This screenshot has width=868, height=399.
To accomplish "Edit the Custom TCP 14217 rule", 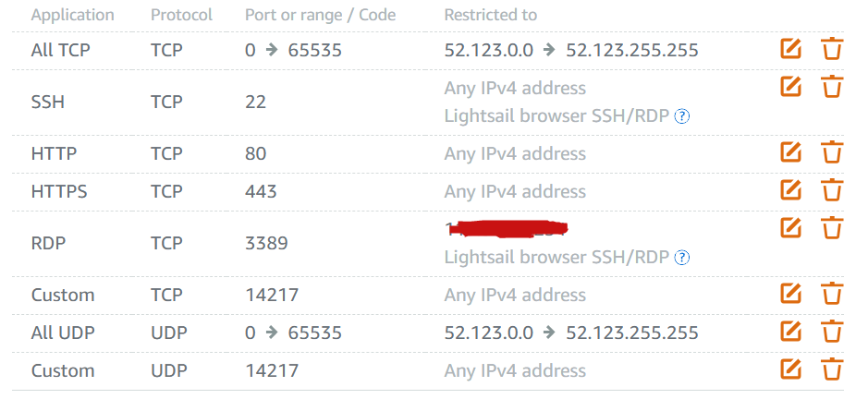I will (x=790, y=293).
